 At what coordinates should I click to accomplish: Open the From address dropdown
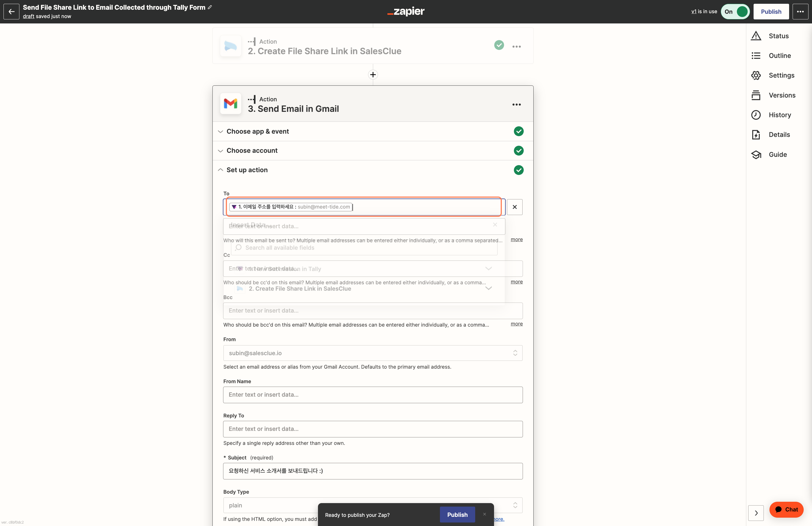pyautogui.click(x=373, y=353)
